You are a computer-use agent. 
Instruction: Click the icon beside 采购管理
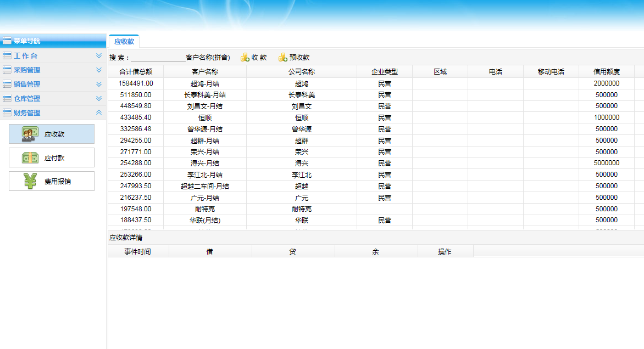pos(7,70)
